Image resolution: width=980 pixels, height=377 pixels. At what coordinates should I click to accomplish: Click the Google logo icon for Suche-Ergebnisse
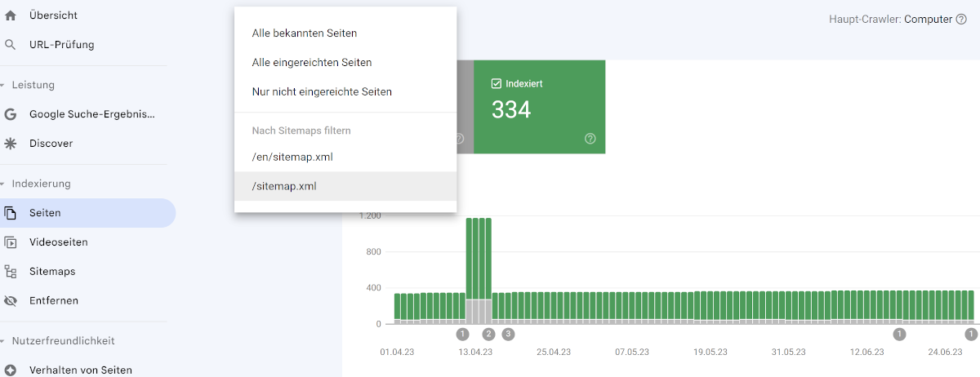click(x=11, y=114)
